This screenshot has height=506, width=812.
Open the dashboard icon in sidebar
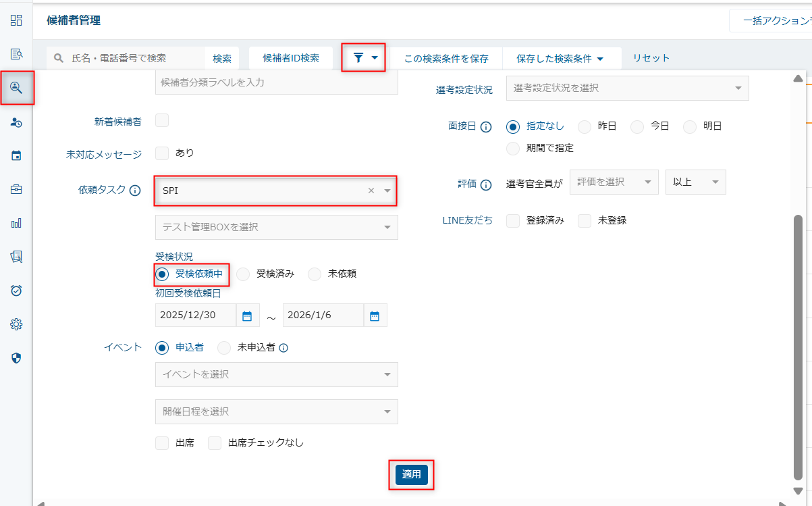tap(16, 20)
